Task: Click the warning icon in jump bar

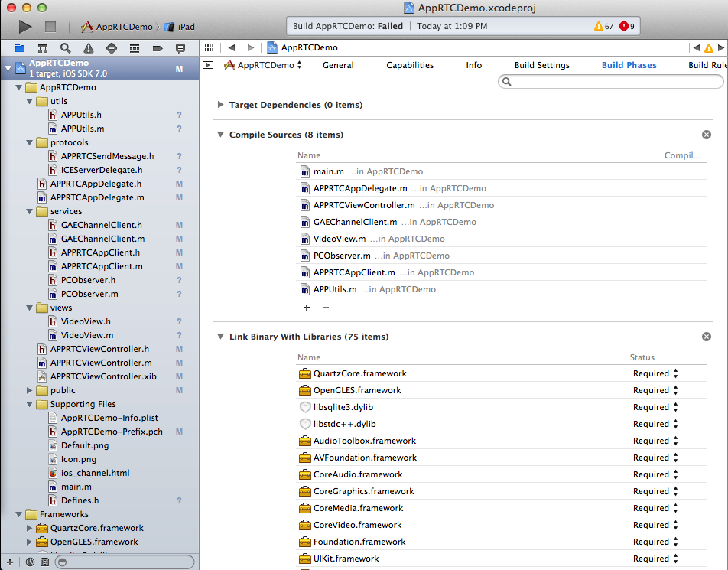Action: pyautogui.click(x=708, y=48)
